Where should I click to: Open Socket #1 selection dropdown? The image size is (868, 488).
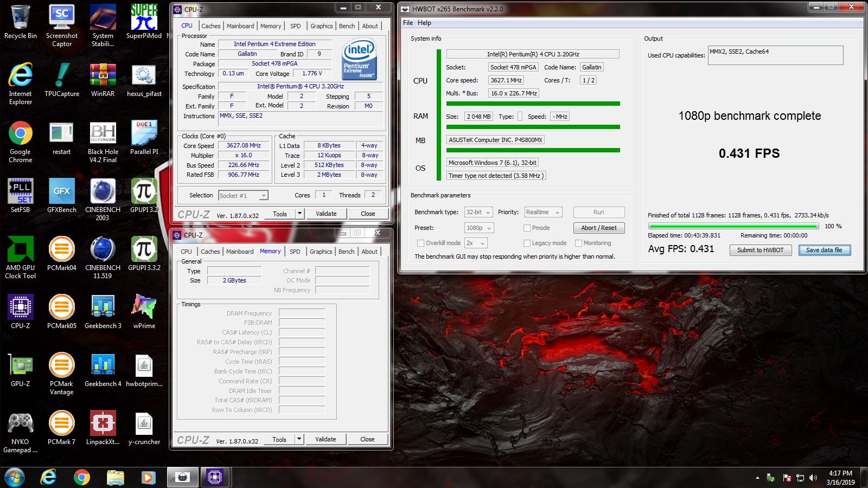coord(244,196)
